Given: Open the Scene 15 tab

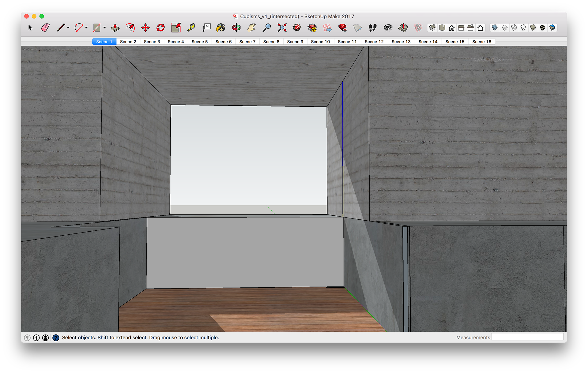Looking at the screenshot, I should coord(455,42).
